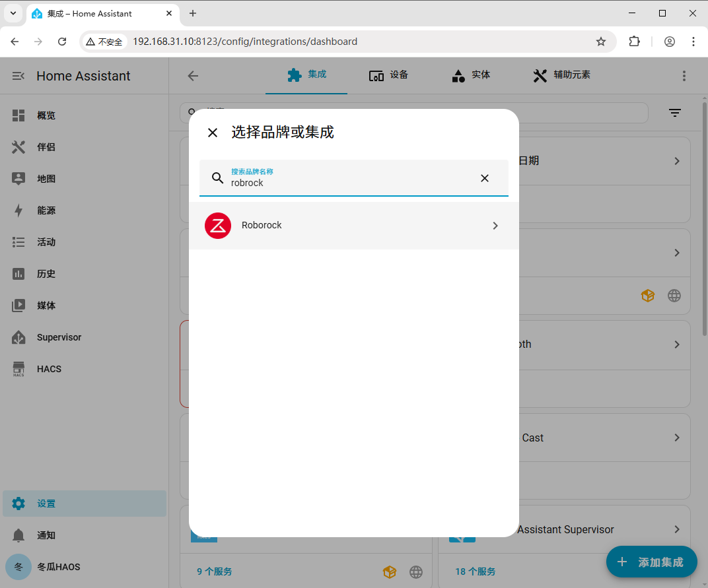This screenshot has height=588, width=708.
Task: Open the browser extensions menu
Action: [x=635, y=42]
